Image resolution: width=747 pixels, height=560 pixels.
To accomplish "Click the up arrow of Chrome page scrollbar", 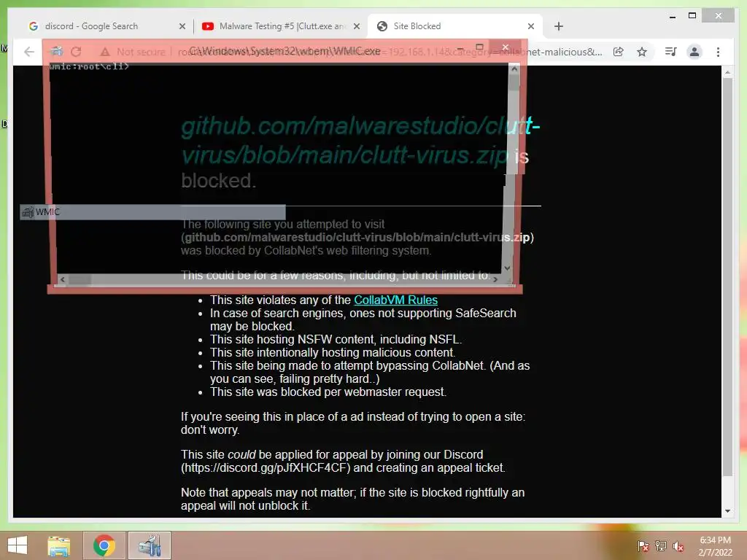I will pos(727,72).
